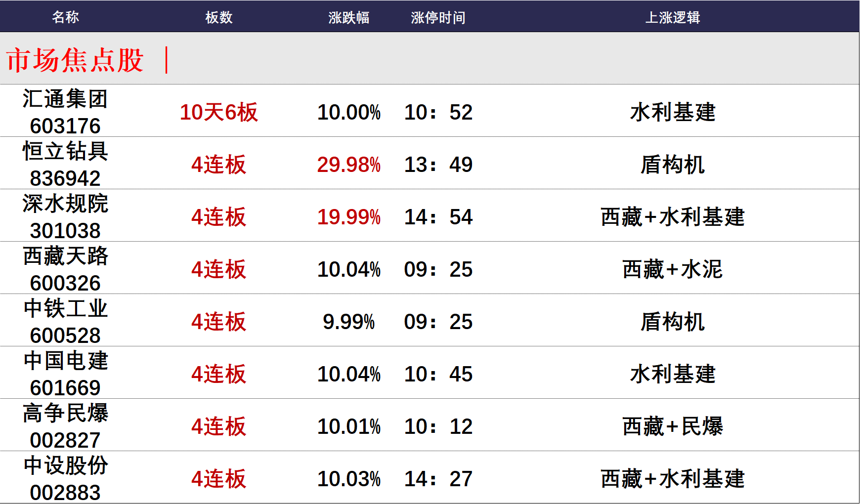
Task: Click the 10.01% change value
Action: point(349,426)
